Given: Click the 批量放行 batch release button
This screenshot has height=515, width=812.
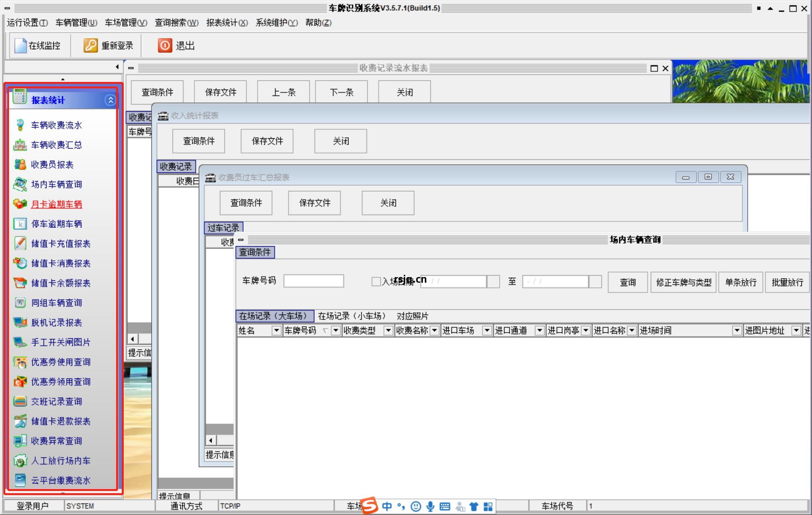Looking at the screenshot, I should coord(787,282).
